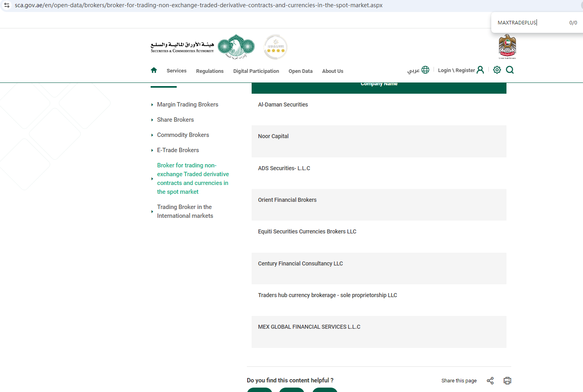The height and width of the screenshot is (392, 583).
Task: Switch language using the globe icon
Action: tap(426, 70)
